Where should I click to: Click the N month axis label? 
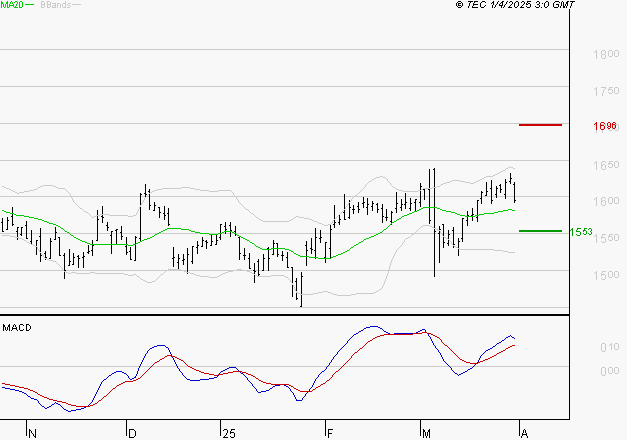click(x=33, y=434)
